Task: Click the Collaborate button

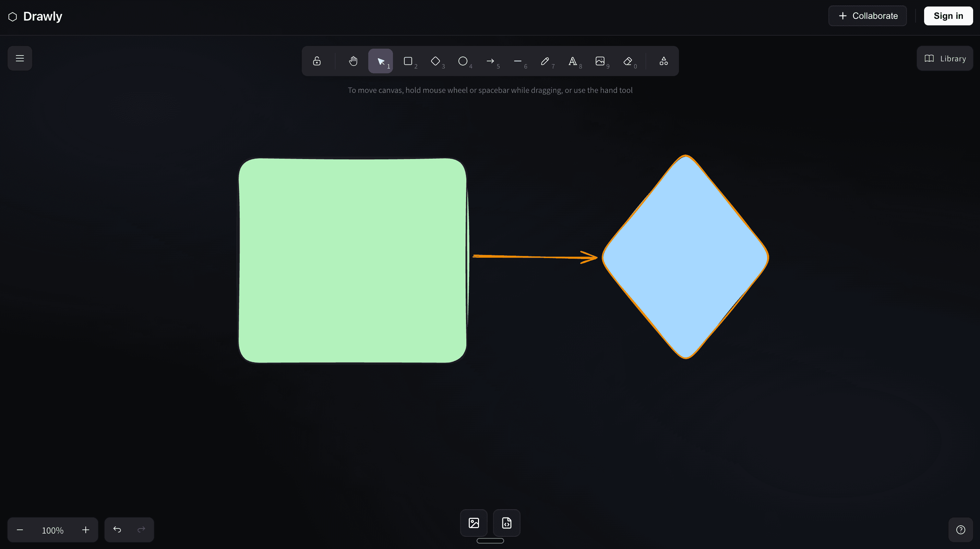Action: 868,15
